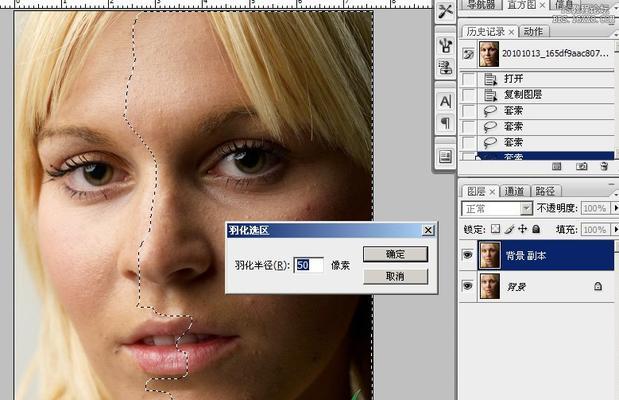The height and width of the screenshot is (400, 619).
Task: Click the 背景 layer thumbnail
Action: tap(490, 286)
